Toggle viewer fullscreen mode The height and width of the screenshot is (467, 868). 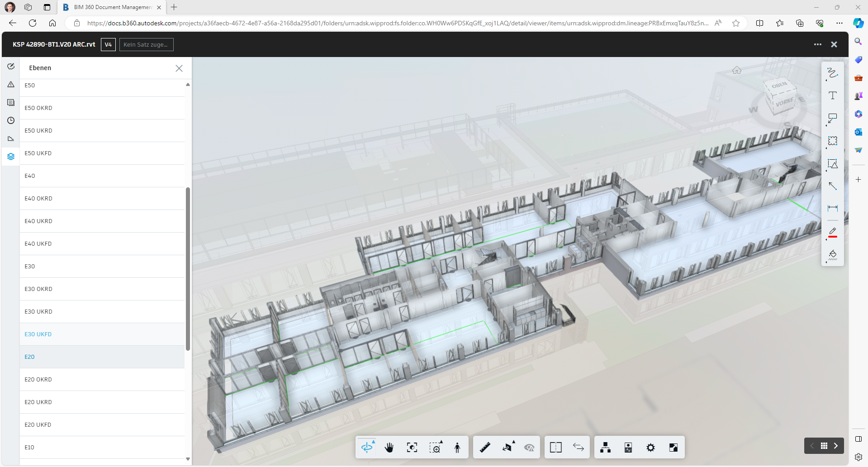673,448
